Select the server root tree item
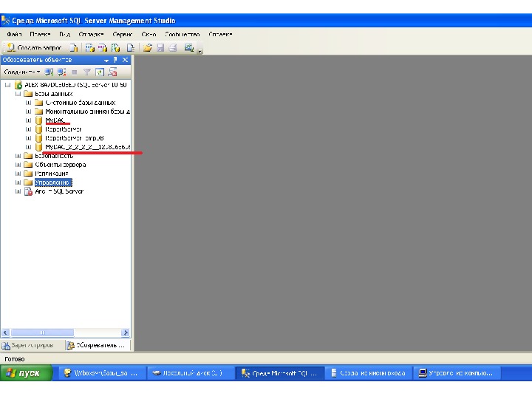532x399 pixels. click(75, 85)
